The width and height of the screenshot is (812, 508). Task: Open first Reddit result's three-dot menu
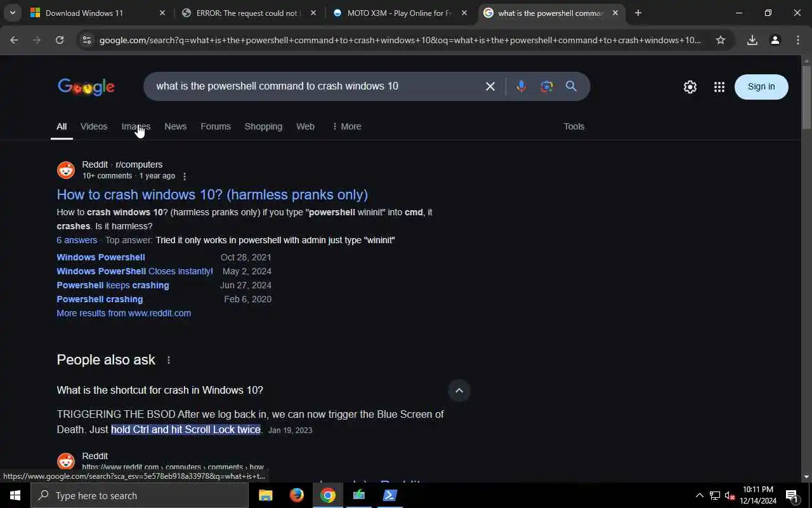click(185, 177)
